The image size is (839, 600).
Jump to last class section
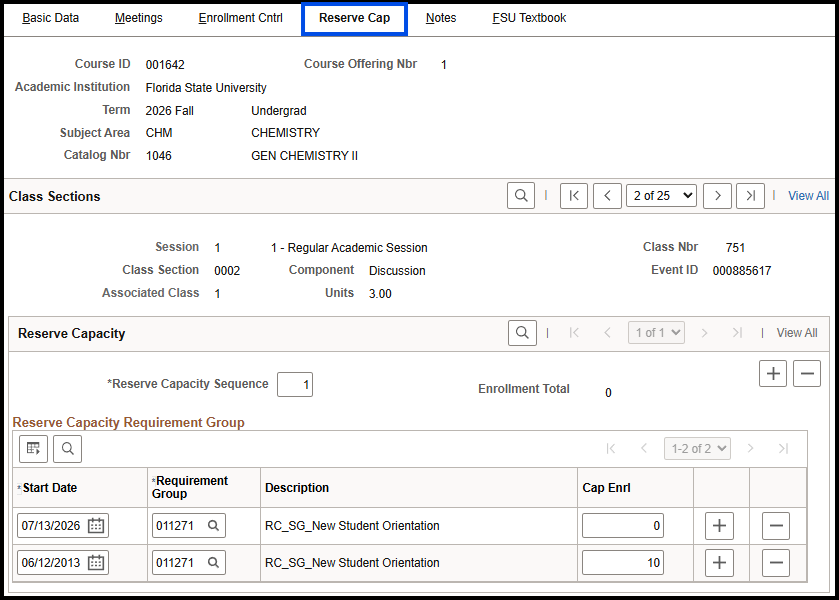point(750,196)
